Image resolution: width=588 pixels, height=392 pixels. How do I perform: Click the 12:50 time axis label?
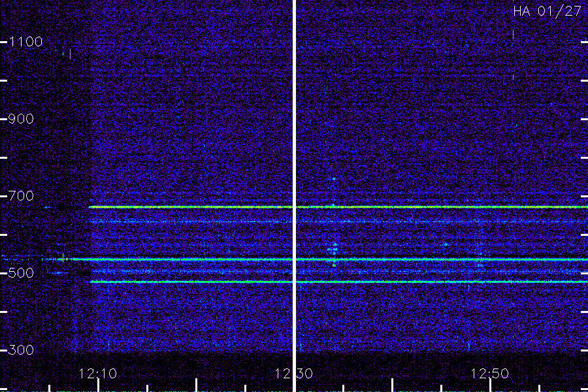click(490, 374)
